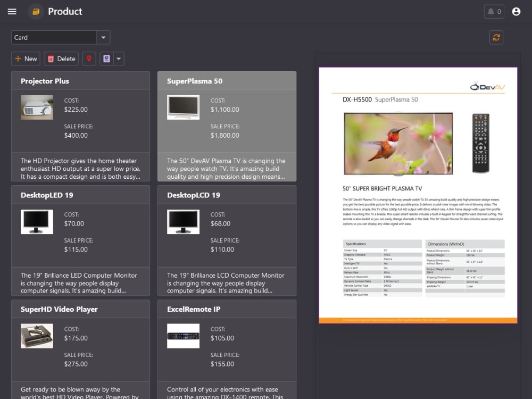Click the Dimensions (WxHxD) table header
The width and height of the screenshot is (532, 399).
pyautogui.click(x=465, y=244)
